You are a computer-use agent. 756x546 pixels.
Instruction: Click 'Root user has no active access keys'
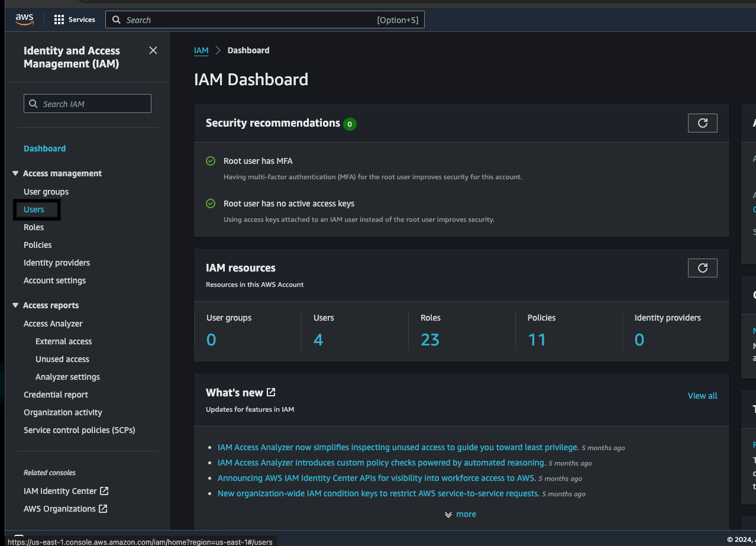click(289, 203)
